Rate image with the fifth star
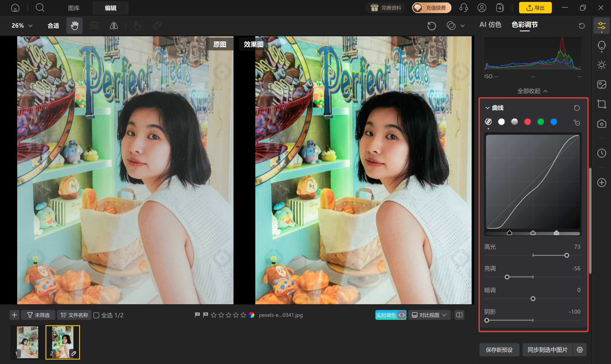611x364 pixels. pyautogui.click(x=243, y=315)
